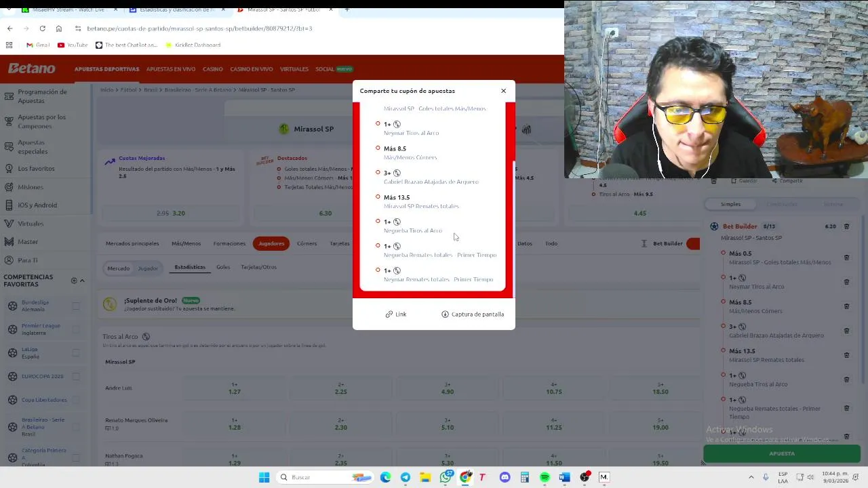Select Formaciones tab
This screenshot has width=868, height=488.
229,243
